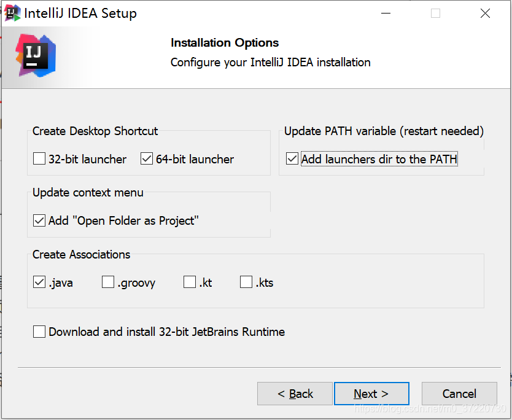Screen dimensions: 512x420
Task: Uncheck 'Add launchers dir to the PATH'
Action: tap(292, 158)
